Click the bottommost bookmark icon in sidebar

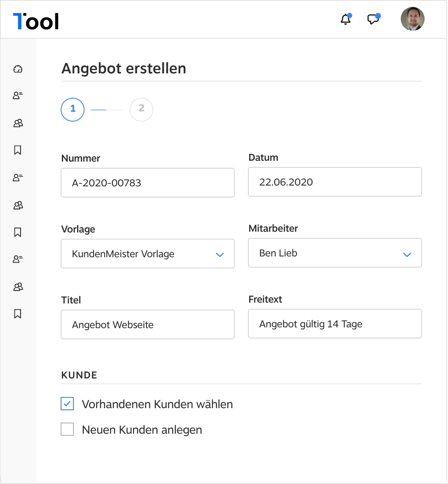coord(18,314)
